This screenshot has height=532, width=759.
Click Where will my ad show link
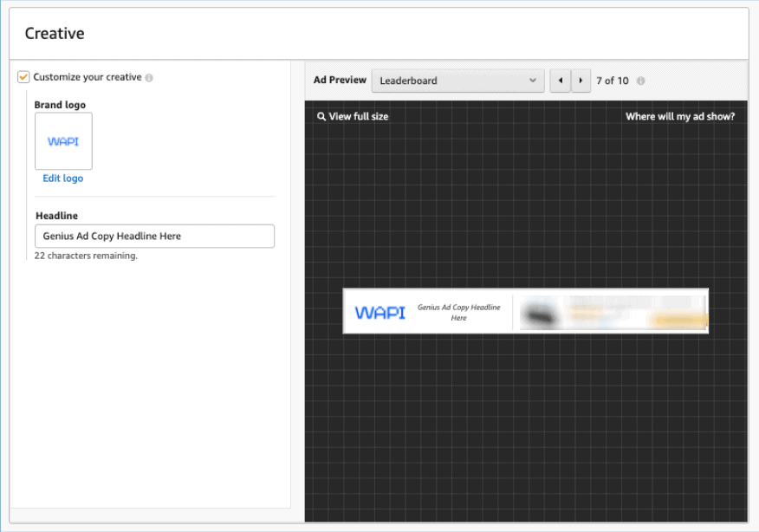point(679,116)
